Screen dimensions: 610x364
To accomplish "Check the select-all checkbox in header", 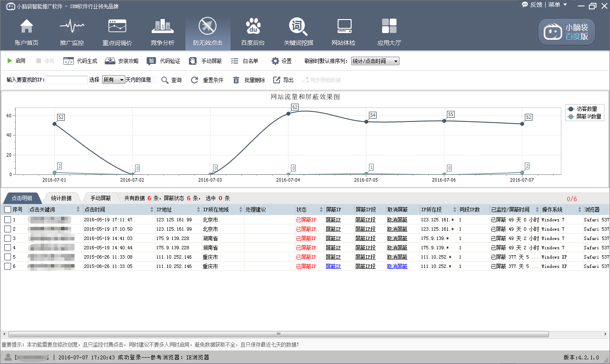I will tap(8, 210).
